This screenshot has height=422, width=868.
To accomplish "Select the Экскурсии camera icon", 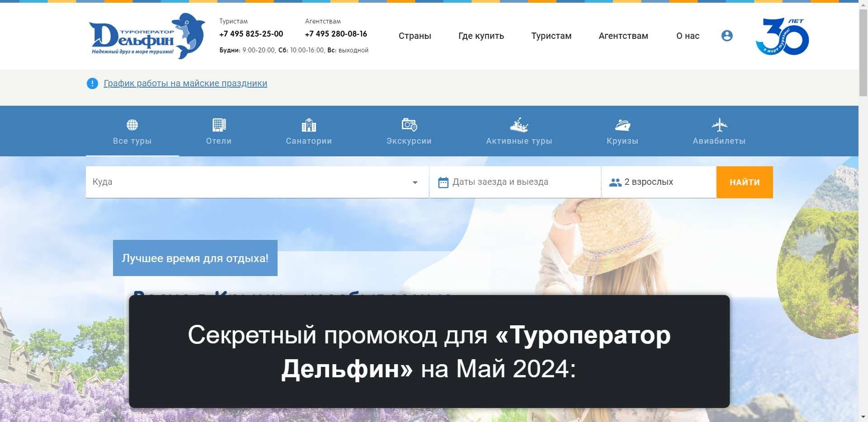I will [409, 125].
